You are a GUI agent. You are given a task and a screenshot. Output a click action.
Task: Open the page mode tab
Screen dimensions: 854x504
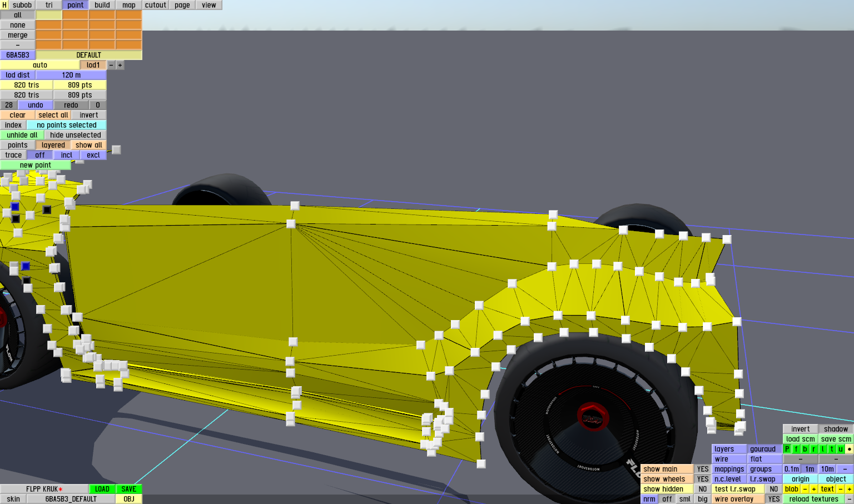(x=182, y=5)
